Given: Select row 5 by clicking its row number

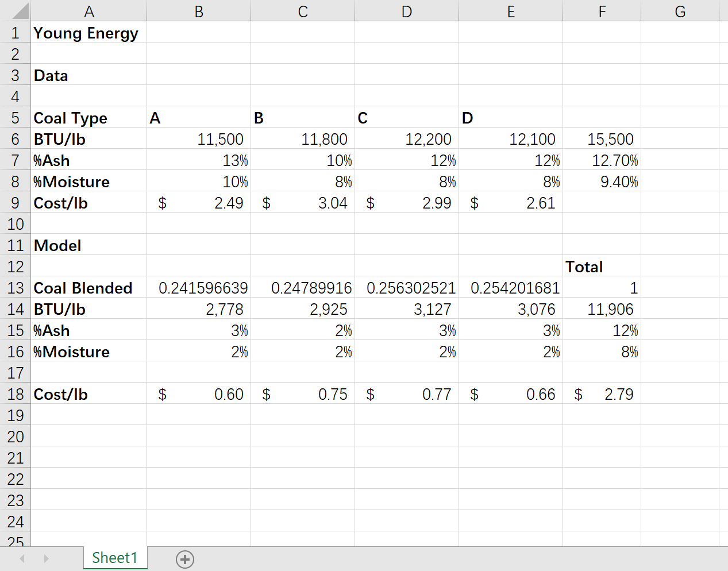Looking at the screenshot, I should 16,118.
